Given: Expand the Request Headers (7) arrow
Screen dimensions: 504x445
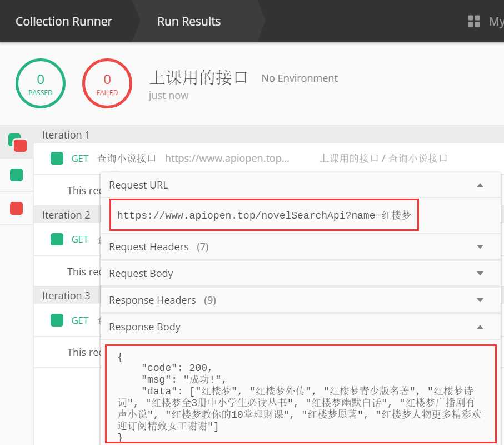Looking at the screenshot, I should (x=480, y=247).
